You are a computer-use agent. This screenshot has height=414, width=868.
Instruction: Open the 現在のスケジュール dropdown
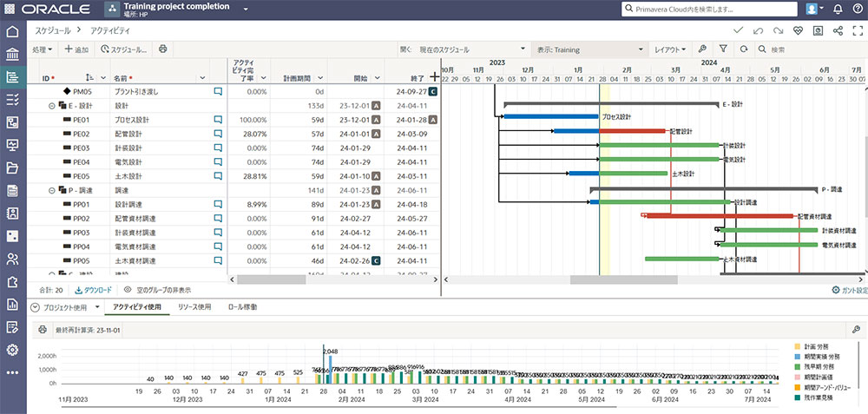pos(472,49)
